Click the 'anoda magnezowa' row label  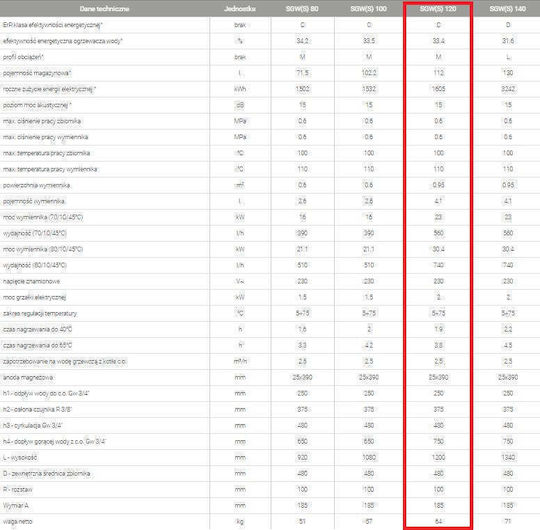coord(28,377)
